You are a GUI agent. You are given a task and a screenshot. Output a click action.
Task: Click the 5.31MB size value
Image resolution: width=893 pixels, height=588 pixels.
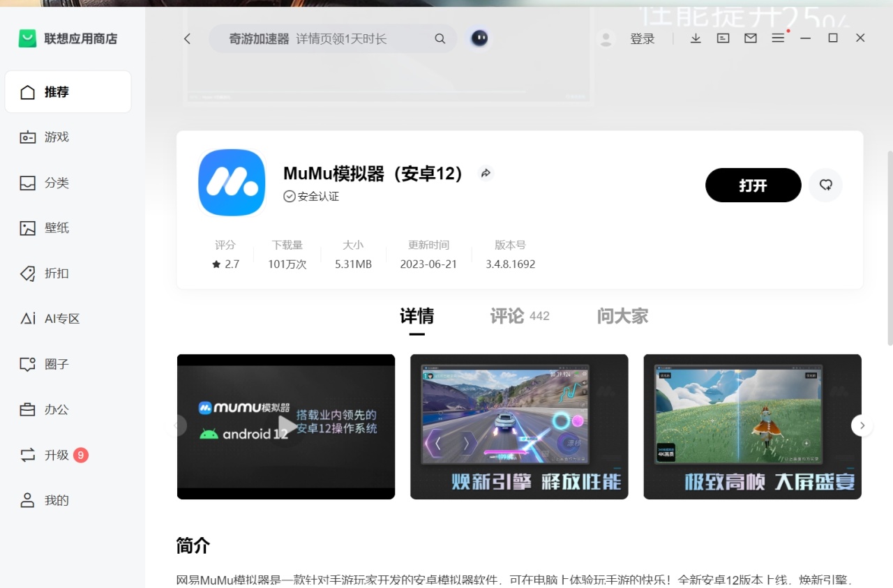[353, 264]
